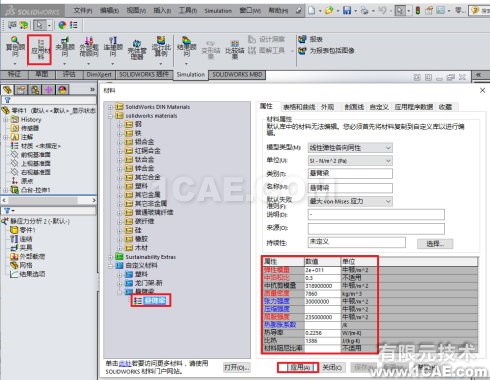Select 网格 (Mesh) in the simulation study tree
Screen dimensions: 490x380
coord(26,265)
